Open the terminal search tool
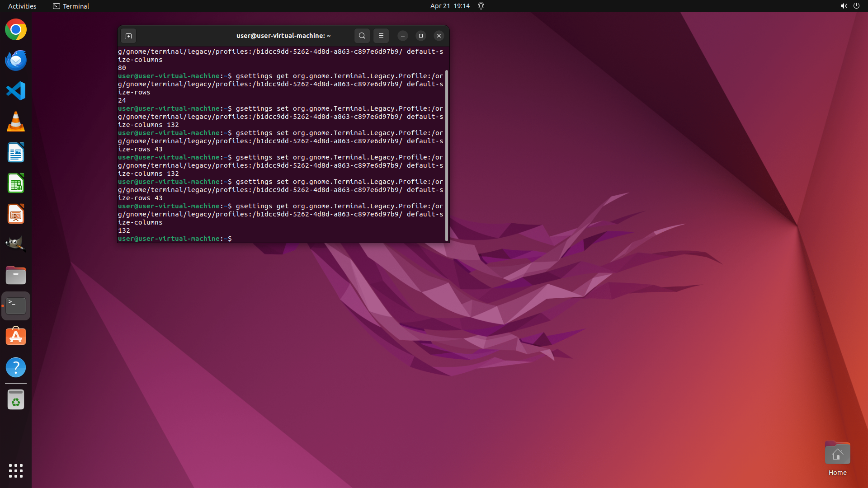This screenshot has height=488, width=868. 362,36
